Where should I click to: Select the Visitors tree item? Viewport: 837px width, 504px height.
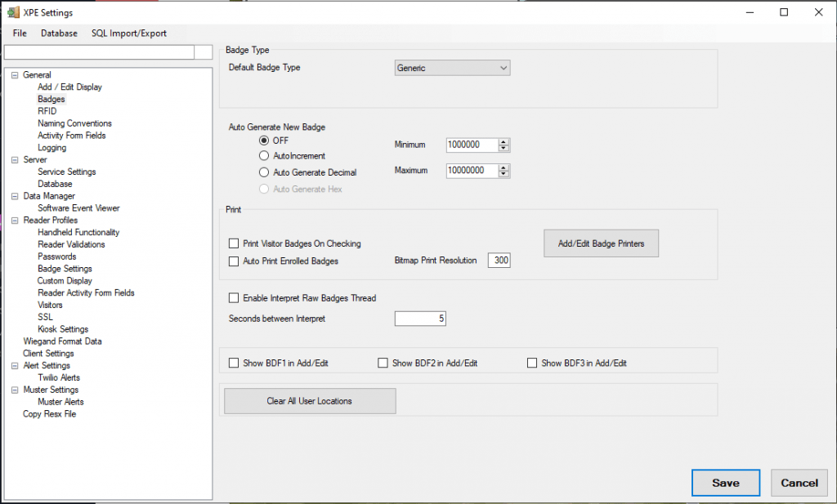[50, 305]
